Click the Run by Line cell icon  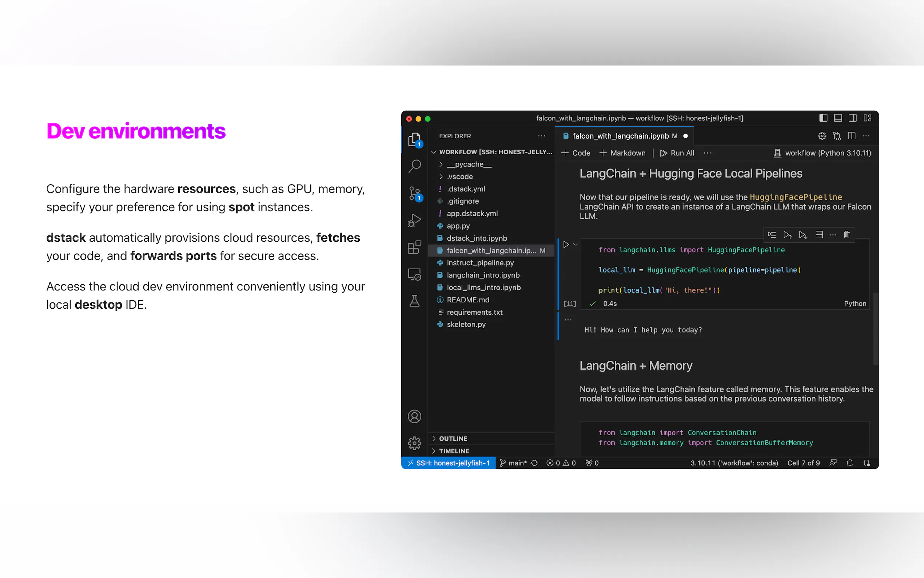pyautogui.click(x=772, y=235)
